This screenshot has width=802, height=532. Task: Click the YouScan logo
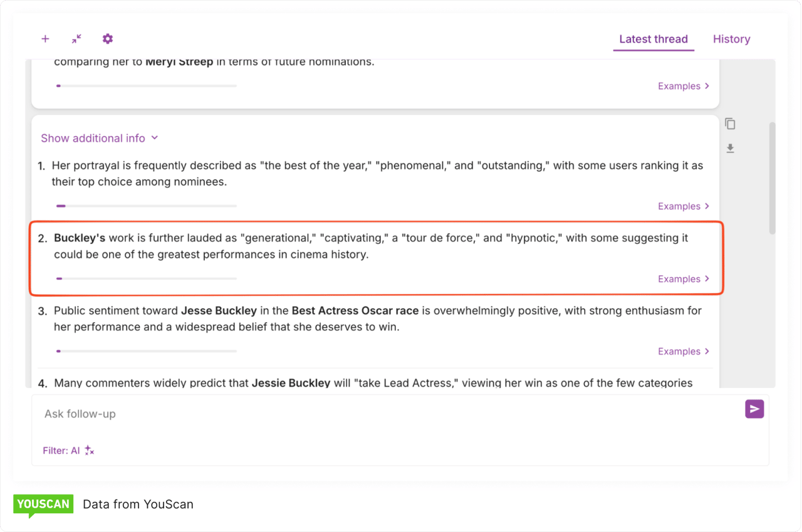point(43,505)
